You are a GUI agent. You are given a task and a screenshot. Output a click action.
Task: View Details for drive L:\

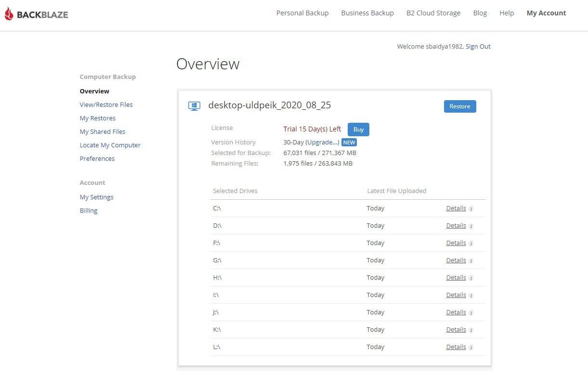pos(456,347)
